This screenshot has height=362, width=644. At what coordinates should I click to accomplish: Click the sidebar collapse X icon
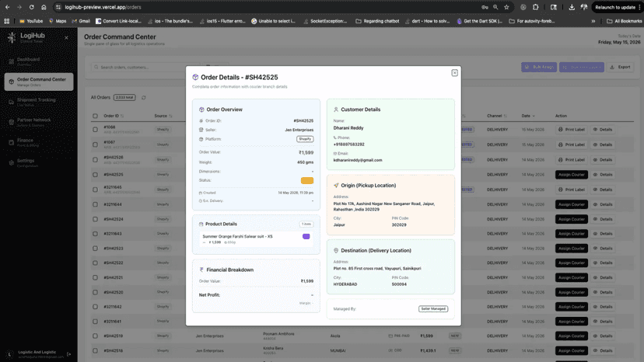pyautogui.click(x=67, y=38)
